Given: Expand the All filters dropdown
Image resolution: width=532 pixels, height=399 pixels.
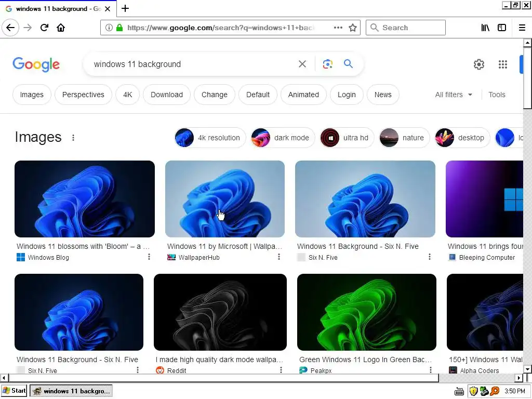Looking at the screenshot, I should point(454,95).
